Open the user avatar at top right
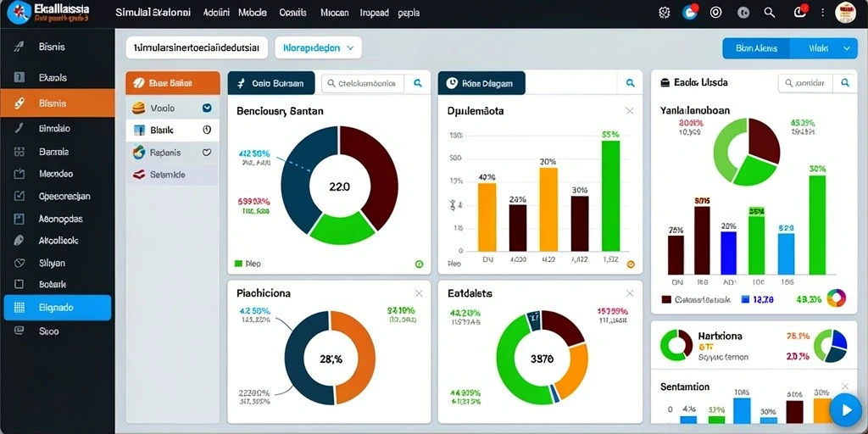The width and height of the screenshot is (868, 434). tap(845, 13)
